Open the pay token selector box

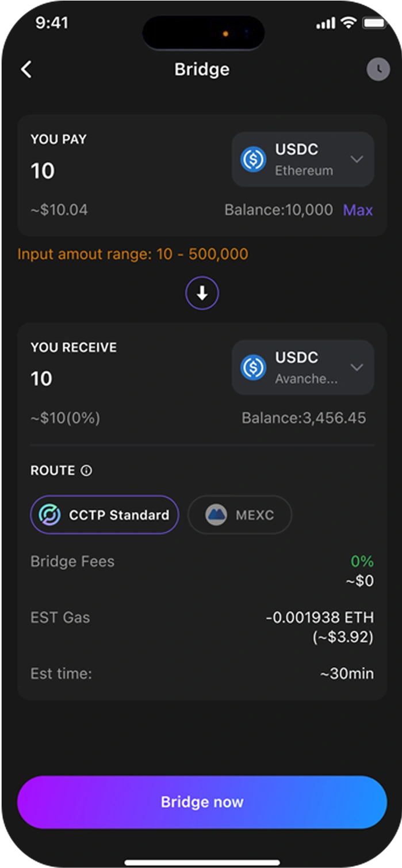303,159
